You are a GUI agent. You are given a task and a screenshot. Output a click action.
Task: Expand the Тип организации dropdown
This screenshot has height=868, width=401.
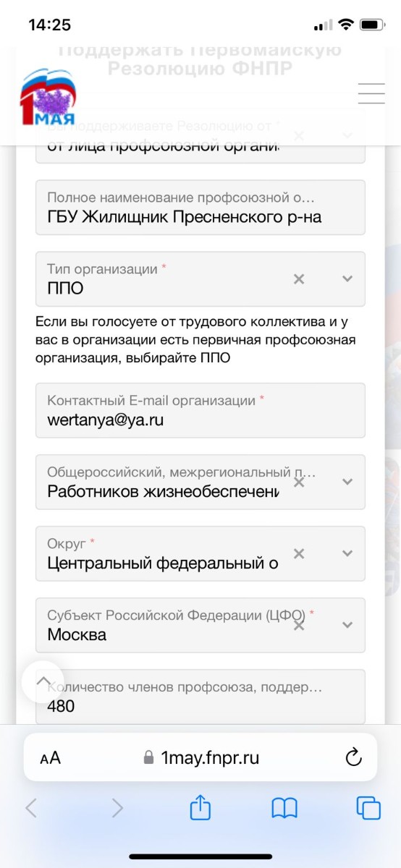point(347,279)
